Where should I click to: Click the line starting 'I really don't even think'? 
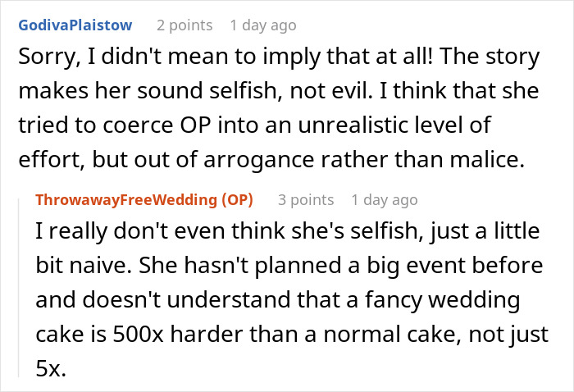pyautogui.click(x=287, y=232)
